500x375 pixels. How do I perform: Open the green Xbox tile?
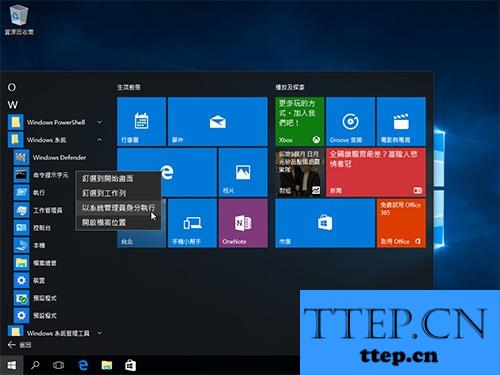tap(299, 122)
